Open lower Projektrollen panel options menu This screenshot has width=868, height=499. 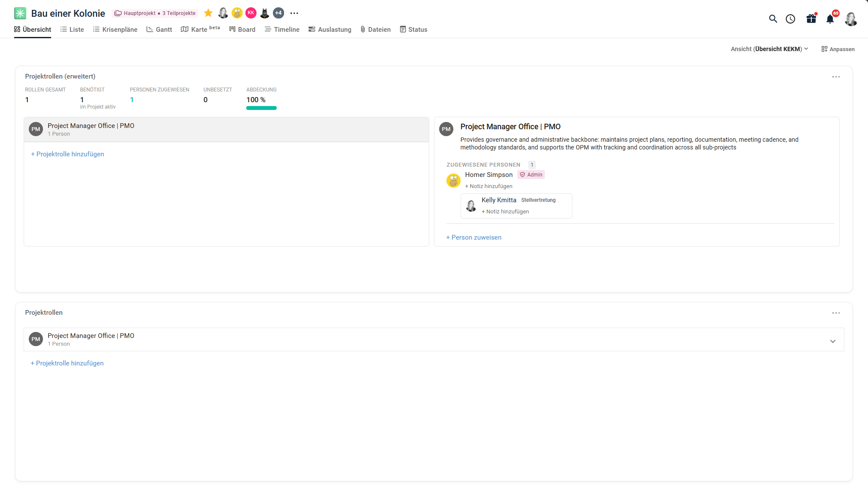pyautogui.click(x=836, y=313)
